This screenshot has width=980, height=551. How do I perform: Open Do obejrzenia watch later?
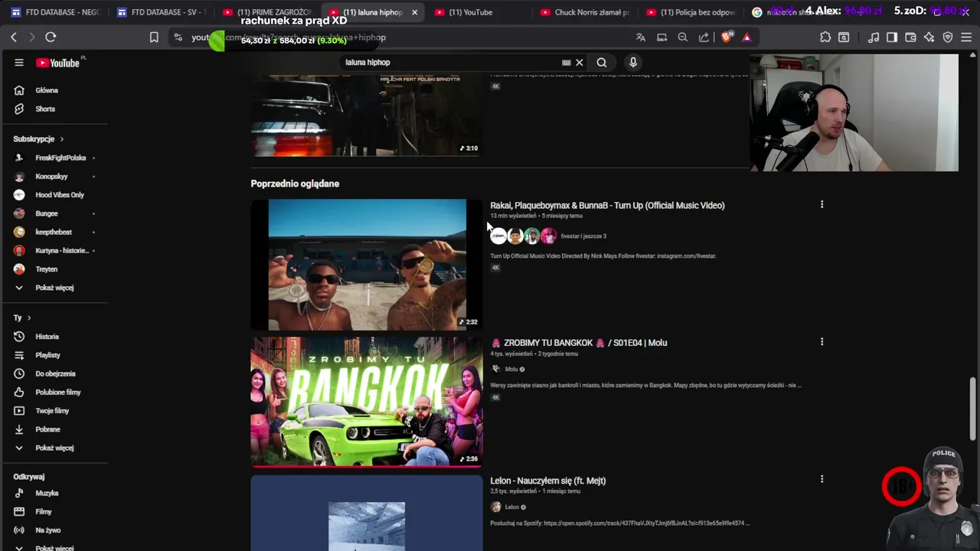point(55,373)
